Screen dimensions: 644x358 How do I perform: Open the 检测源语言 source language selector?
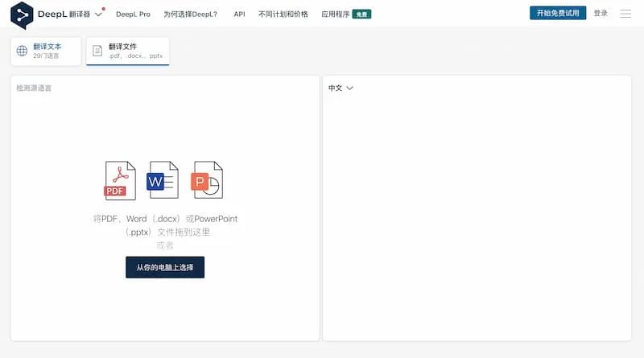pos(34,88)
